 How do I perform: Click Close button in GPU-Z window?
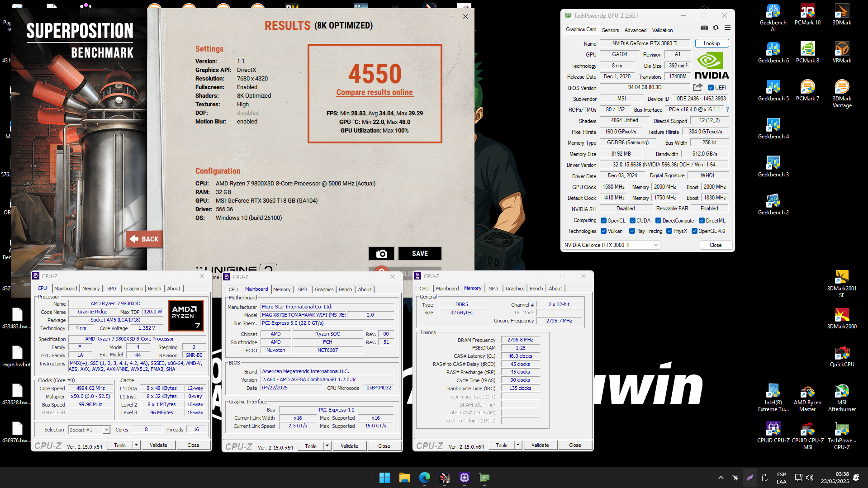716,245
